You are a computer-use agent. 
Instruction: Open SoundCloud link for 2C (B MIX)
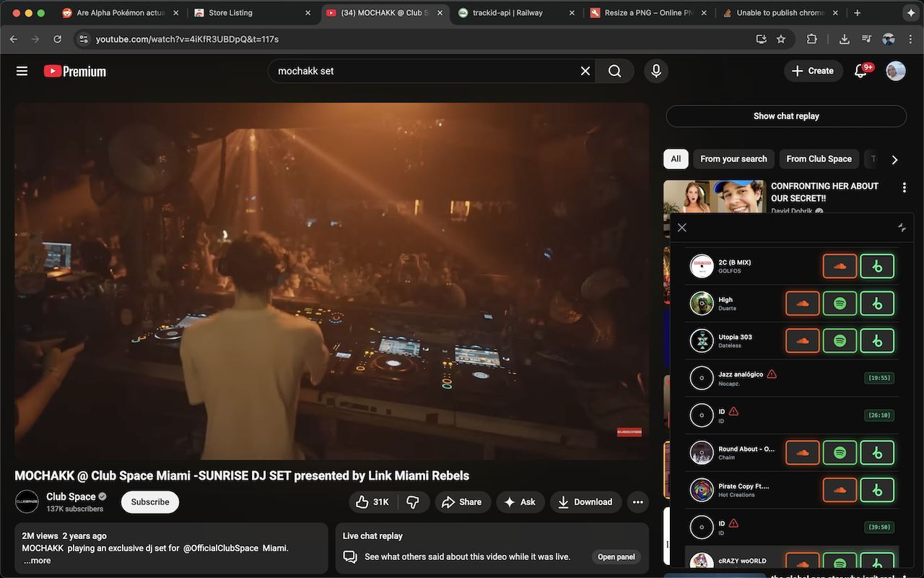click(x=840, y=266)
